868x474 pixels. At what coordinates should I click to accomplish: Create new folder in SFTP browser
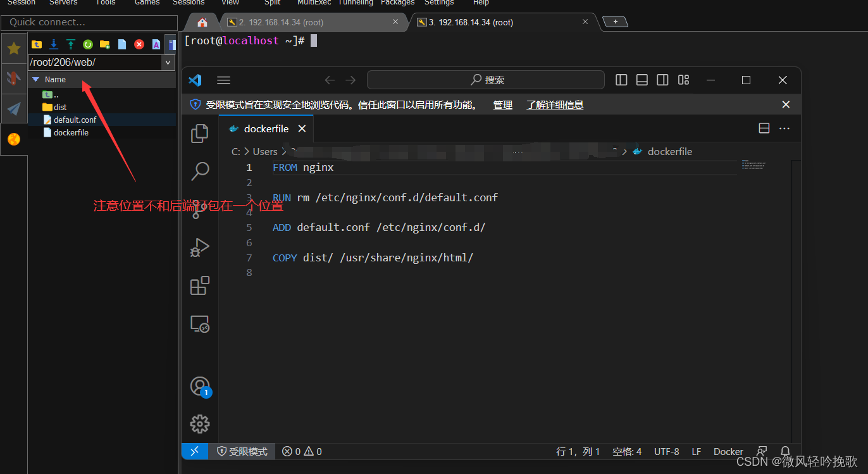[105, 44]
